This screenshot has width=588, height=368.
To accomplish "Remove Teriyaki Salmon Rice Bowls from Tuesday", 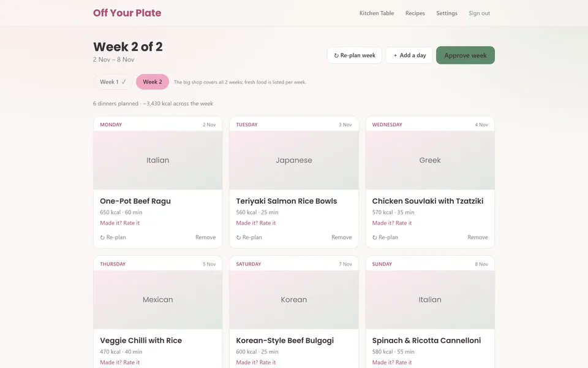I will (342, 237).
